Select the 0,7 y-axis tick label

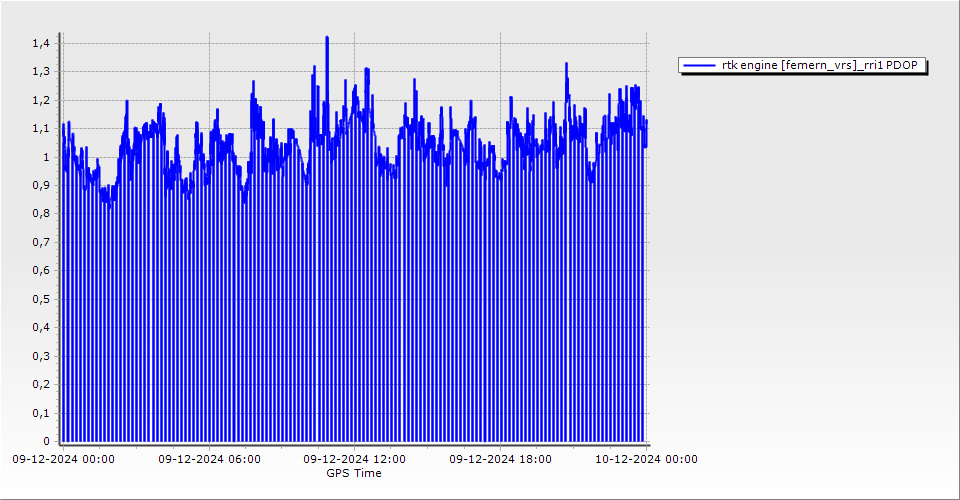40,243
